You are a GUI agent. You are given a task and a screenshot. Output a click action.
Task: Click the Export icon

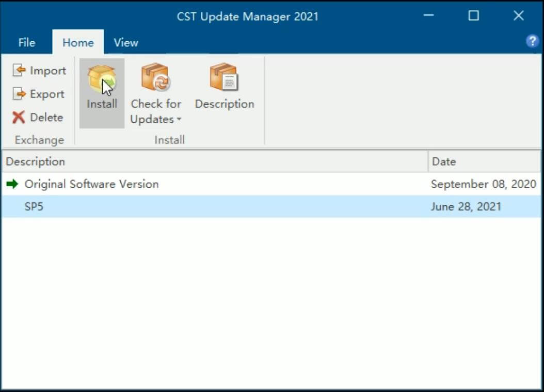19,94
